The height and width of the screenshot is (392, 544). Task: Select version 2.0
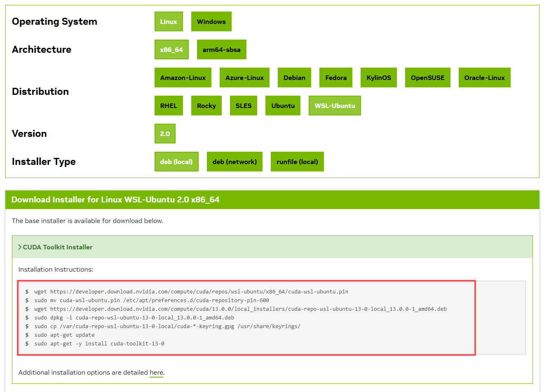165,134
